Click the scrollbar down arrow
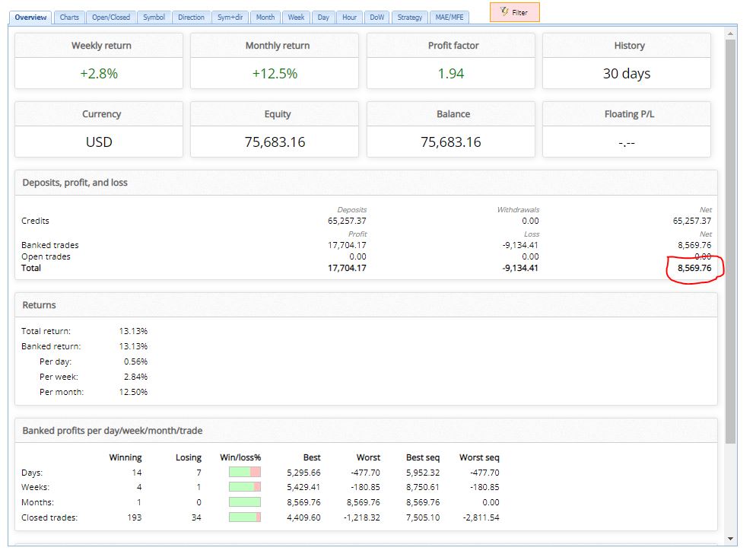 pos(730,538)
